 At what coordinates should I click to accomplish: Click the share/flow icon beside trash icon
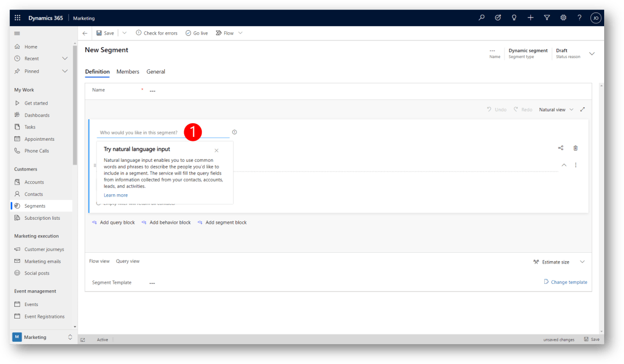click(x=560, y=148)
